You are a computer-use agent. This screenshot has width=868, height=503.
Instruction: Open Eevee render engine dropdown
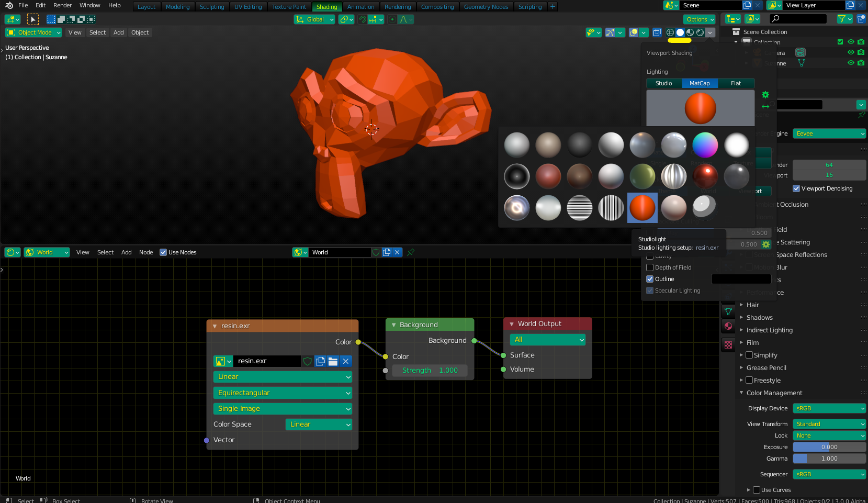point(829,133)
